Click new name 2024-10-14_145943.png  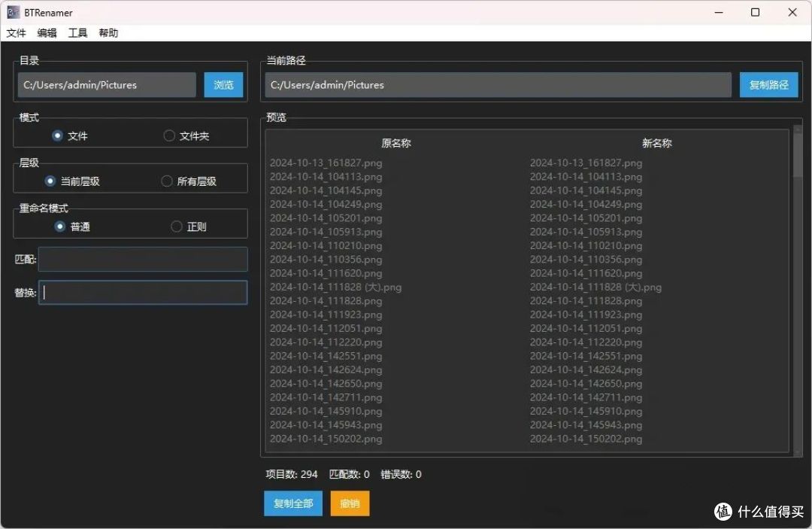pos(586,425)
